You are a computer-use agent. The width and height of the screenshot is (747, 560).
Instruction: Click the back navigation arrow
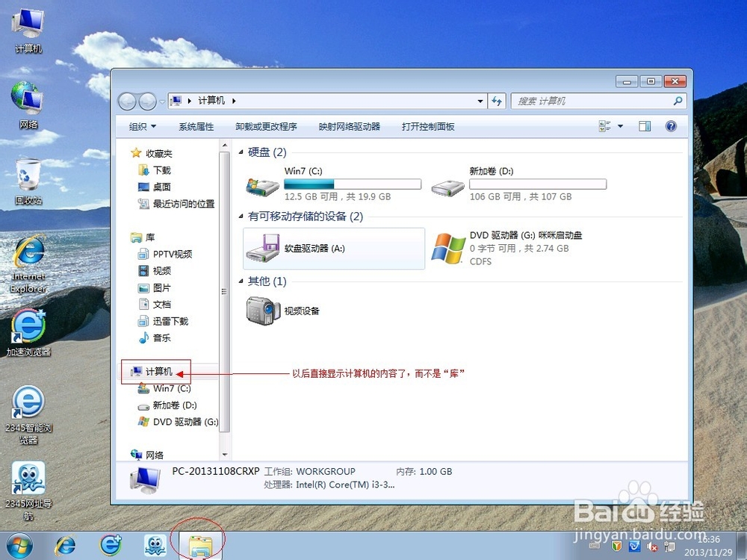(x=128, y=100)
